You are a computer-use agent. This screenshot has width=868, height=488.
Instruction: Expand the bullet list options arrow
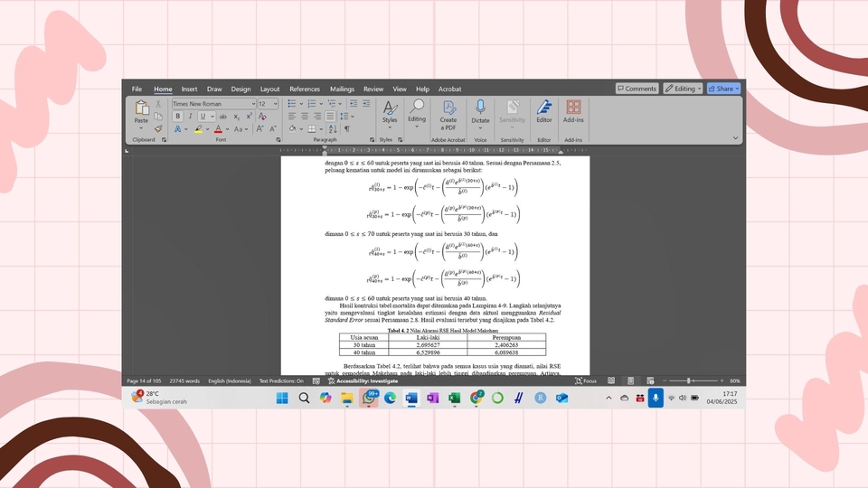[x=301, y=104]
